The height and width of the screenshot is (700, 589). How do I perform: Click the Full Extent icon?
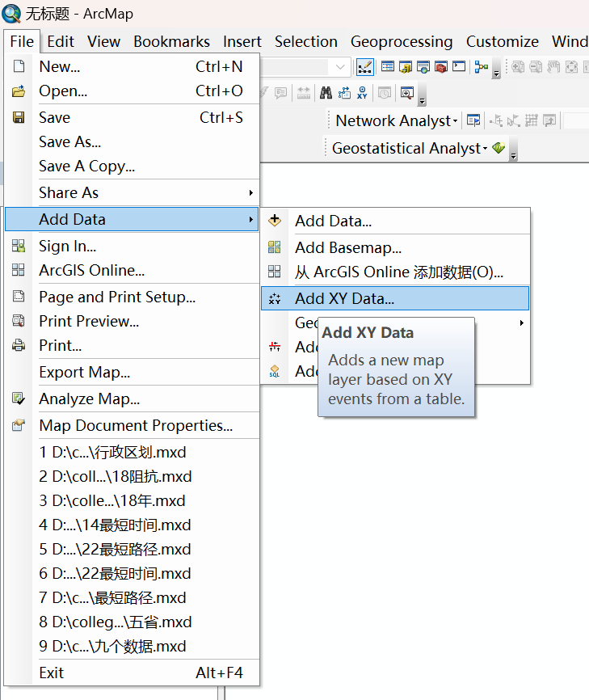pyautogui.click(x=571, y=67)
